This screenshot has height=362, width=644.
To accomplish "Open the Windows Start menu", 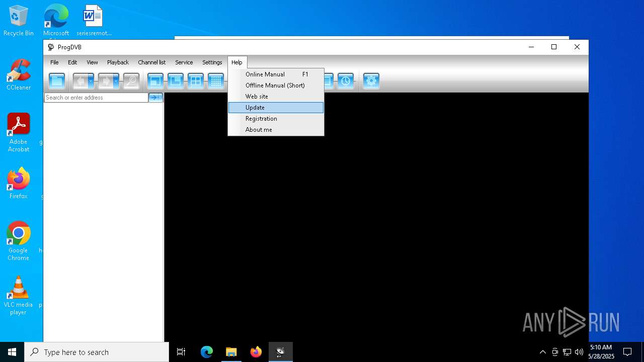I will coord(12,352).
